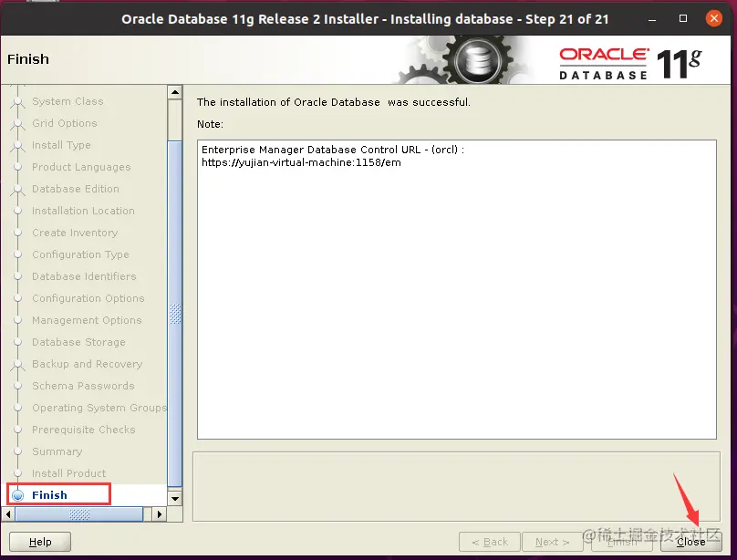
Task: Click the vertical scrollbar thumb in step list
Action: (x=175, y=314)
